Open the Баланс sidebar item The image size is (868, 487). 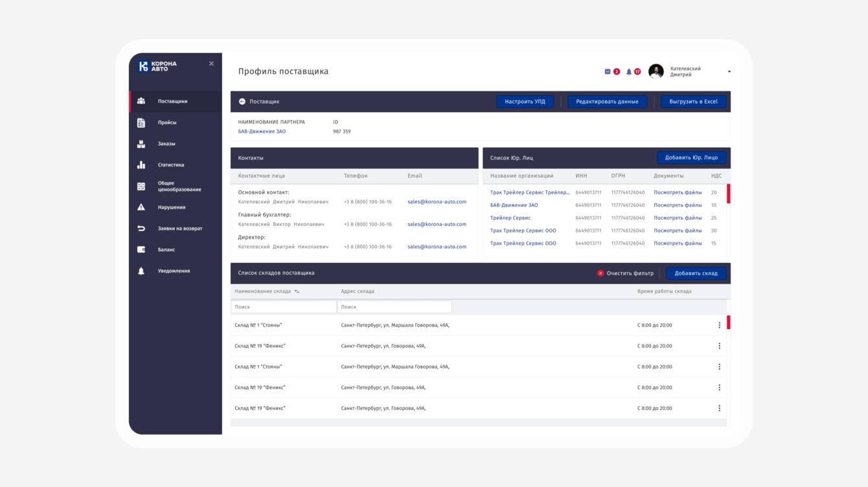click(x=176, y=249)
